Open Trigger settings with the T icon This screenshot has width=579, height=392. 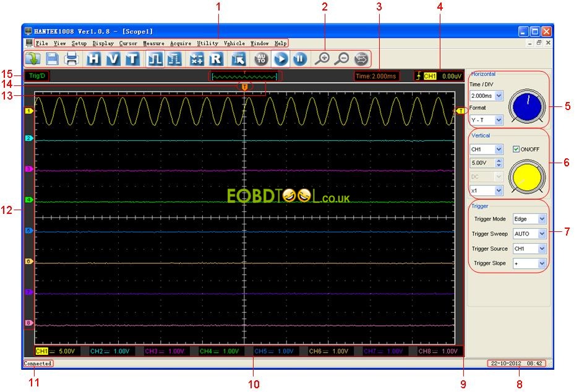point(132,59)
